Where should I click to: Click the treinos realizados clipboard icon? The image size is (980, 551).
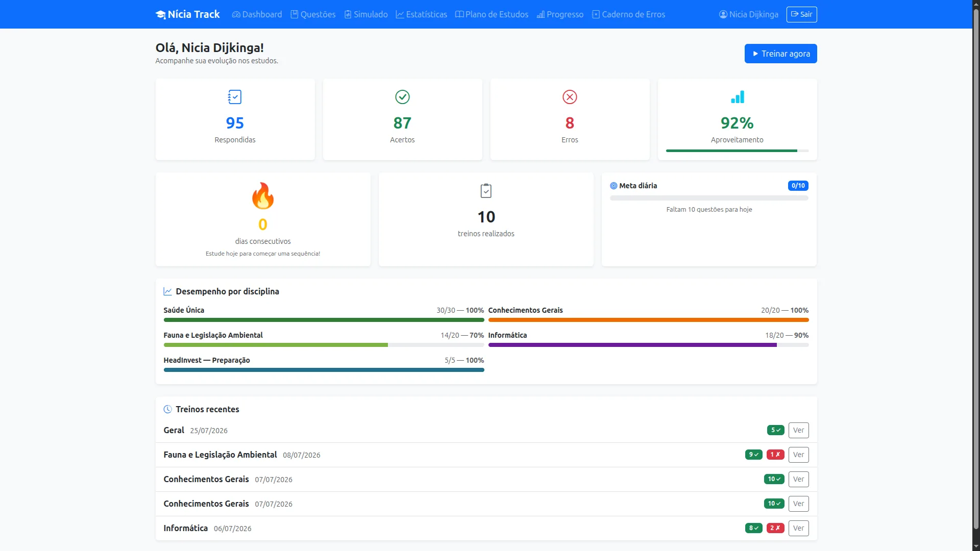pos(486,191)
